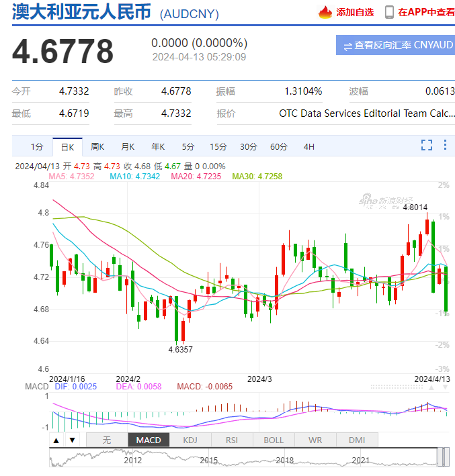The image size is (455, 476).
Task: Click the up triangle below chart
Action: pos(56,440)
